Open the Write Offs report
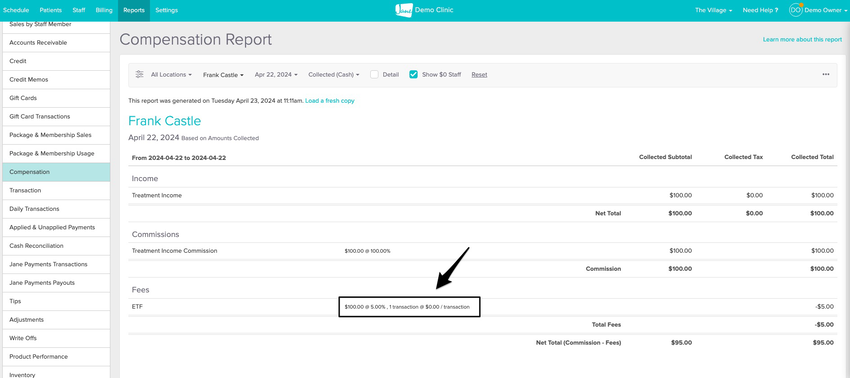This screenshot has width=850, height=378. pos(55,338)
